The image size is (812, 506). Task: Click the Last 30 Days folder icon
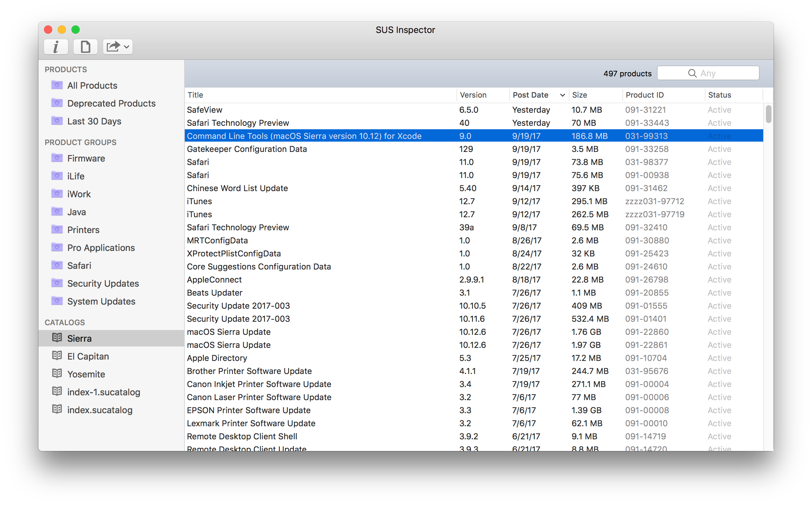click(x=57, y=121)
